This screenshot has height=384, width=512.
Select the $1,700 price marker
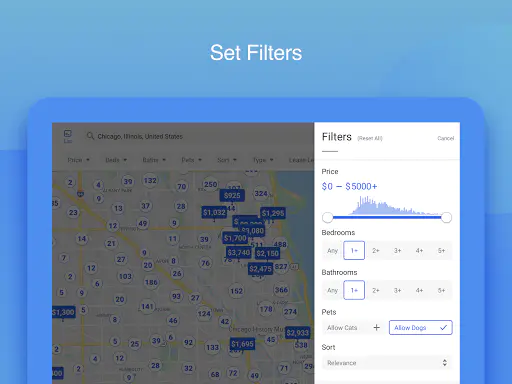(x=235, y=238)
